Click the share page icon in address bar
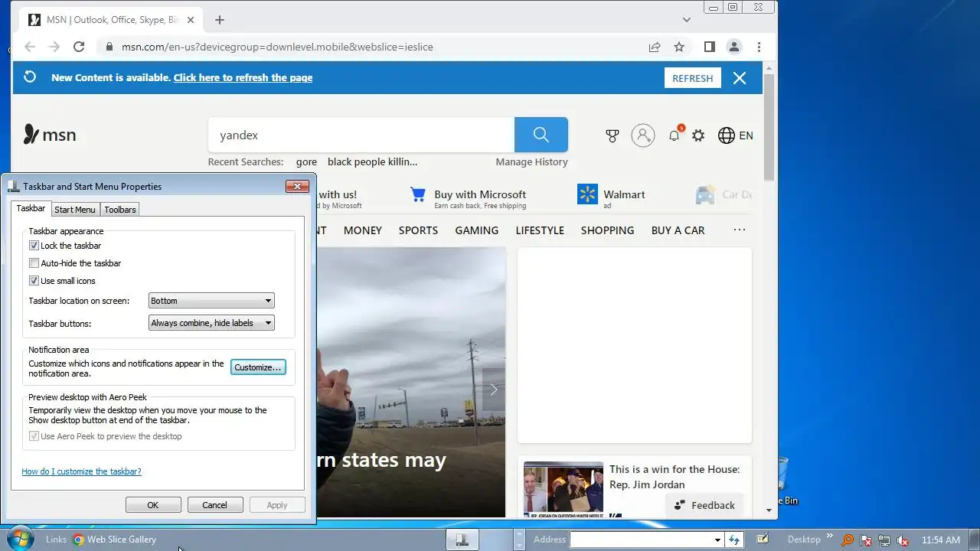 (655, 47)
